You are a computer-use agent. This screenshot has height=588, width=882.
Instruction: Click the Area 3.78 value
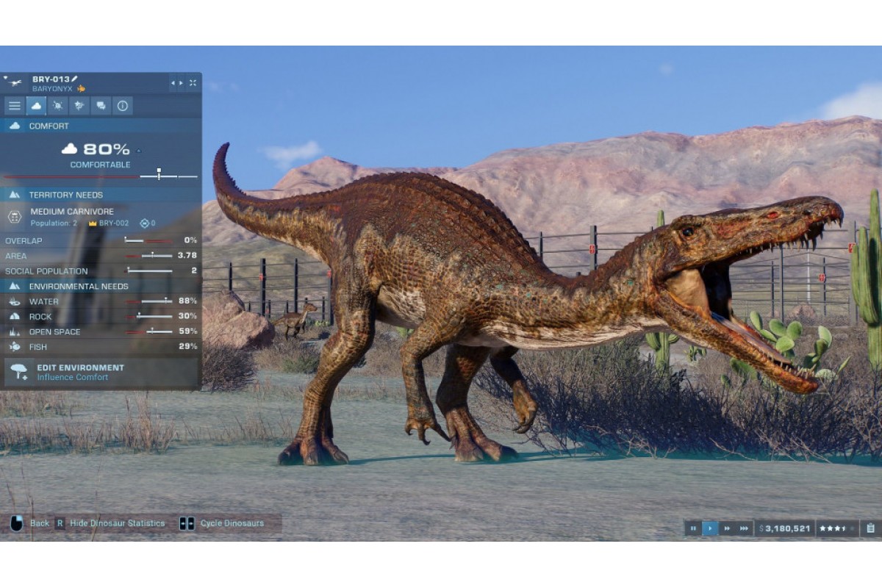click(187, 256)
